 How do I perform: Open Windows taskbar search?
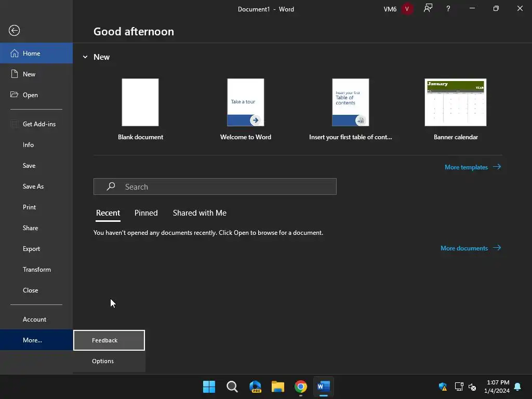tap(232, 387)
